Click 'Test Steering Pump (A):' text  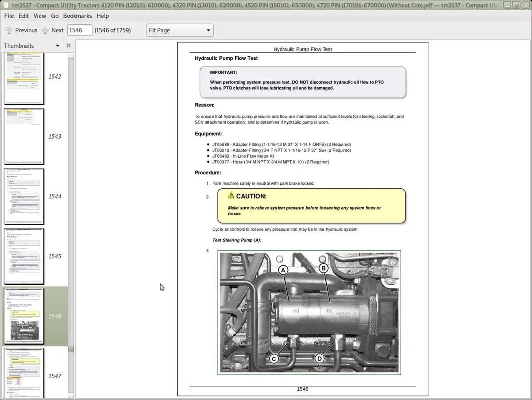pos(237,240)
